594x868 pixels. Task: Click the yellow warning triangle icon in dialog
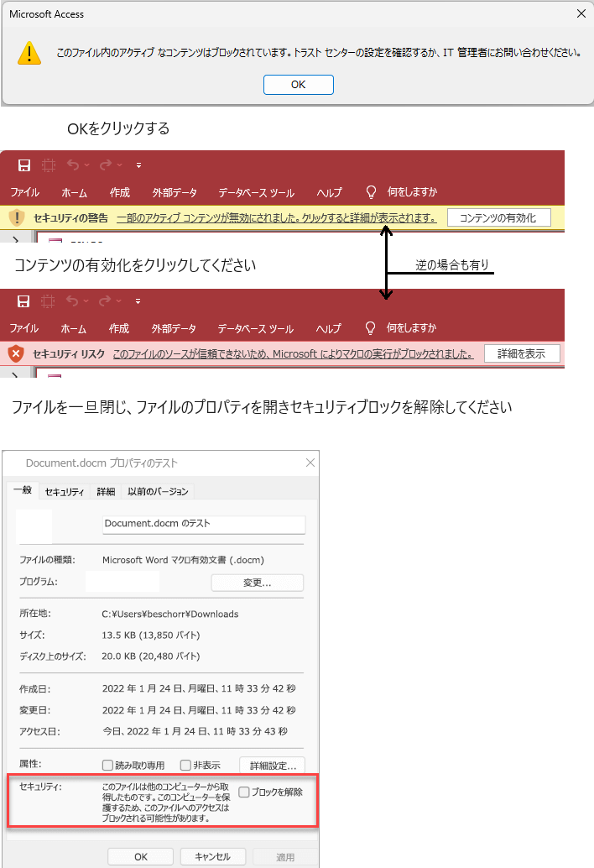pyautogui.click(x=29, y=53)
